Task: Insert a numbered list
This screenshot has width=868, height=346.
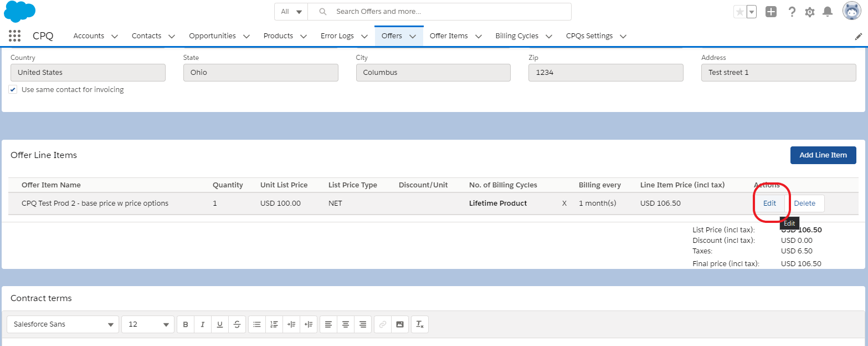Action: 274,324
